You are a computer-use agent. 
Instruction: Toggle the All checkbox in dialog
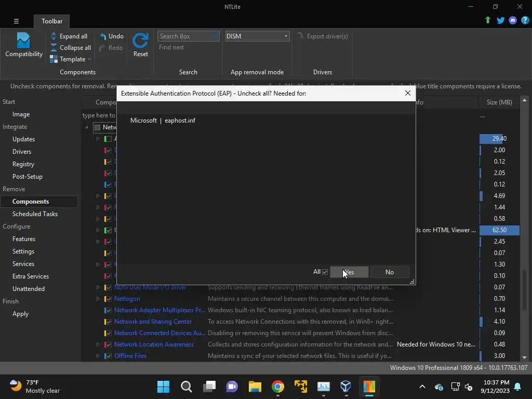point(325,272)
